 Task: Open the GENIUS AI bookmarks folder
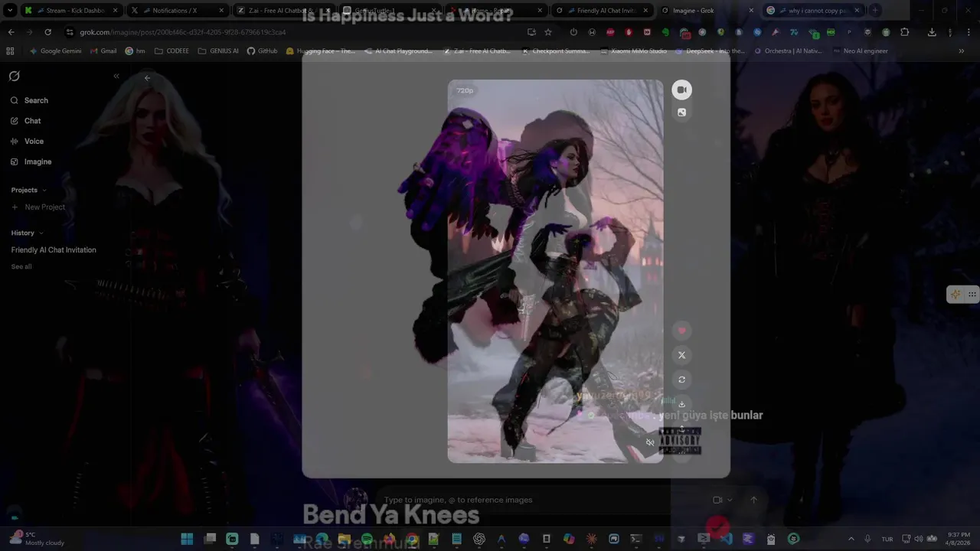coord(218,51)
